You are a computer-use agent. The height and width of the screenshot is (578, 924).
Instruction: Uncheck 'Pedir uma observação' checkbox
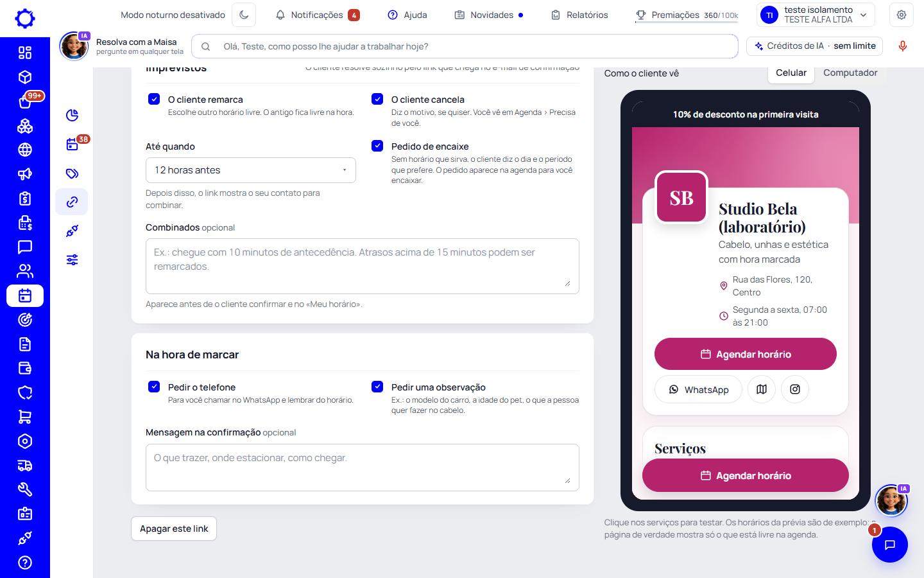point(377,387)
